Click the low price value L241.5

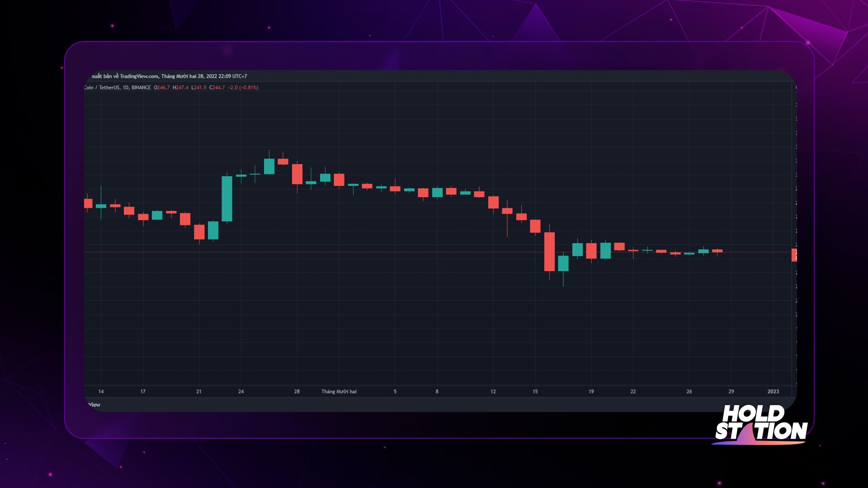[198, 88]
